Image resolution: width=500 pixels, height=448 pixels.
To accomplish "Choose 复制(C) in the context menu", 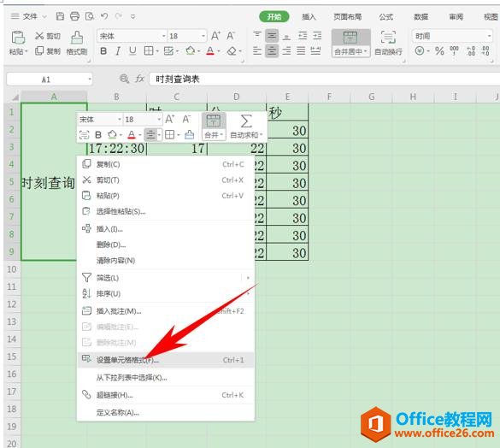I will click(x=166, y=164).
